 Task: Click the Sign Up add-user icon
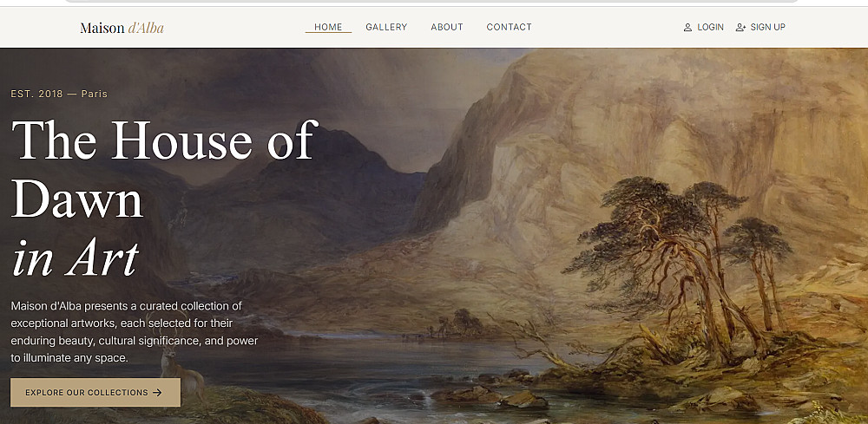[740, 27]
